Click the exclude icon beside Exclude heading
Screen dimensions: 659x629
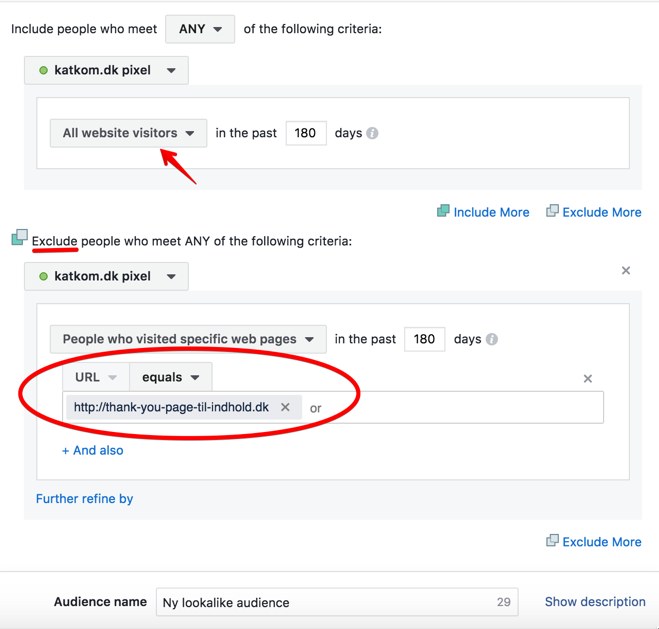19,238
